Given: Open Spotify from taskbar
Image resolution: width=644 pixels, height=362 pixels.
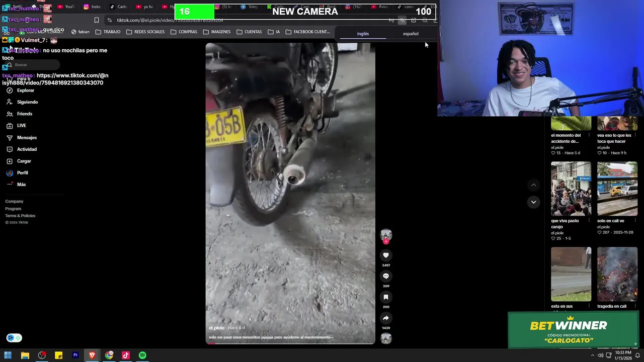Looking at the screenshot, I should click(x=142, y=355).
